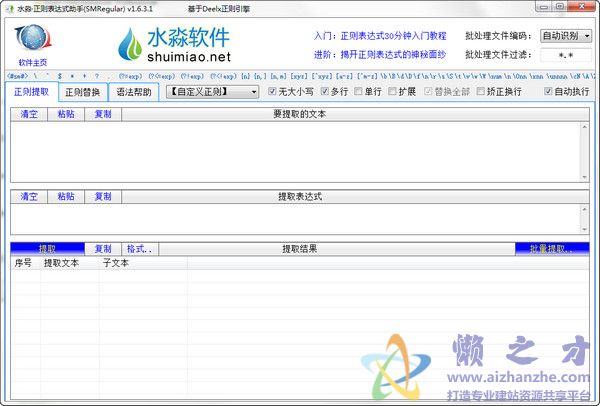
Task: Insert the (?<!exp) negative lookbehind token
Action: pos(223,76)
